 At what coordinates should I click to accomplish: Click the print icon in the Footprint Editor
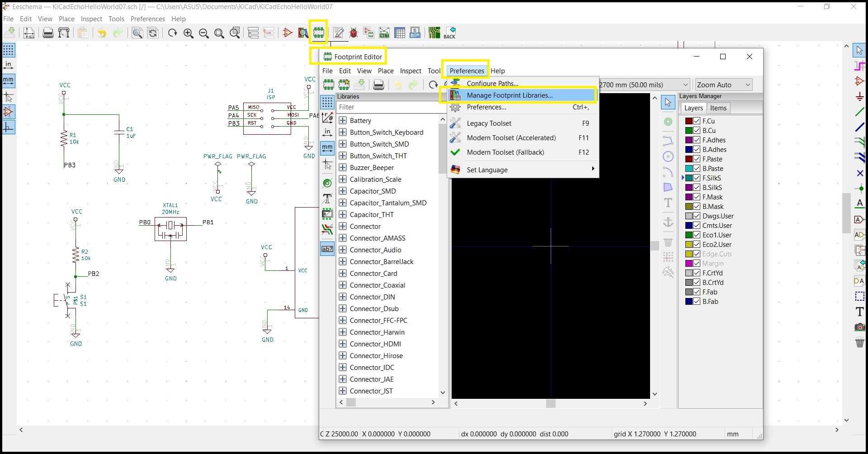coord(378,85)
